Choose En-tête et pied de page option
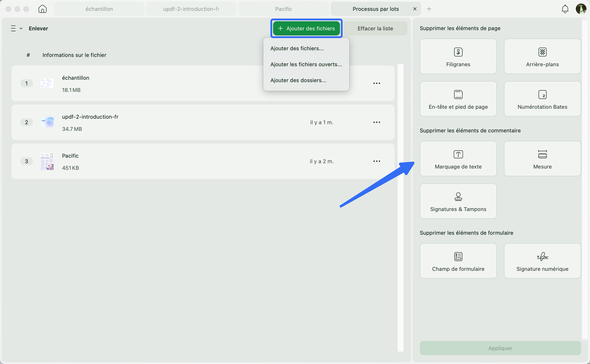The height and width of the screenshot is (364, 590). tap(458, 99)
